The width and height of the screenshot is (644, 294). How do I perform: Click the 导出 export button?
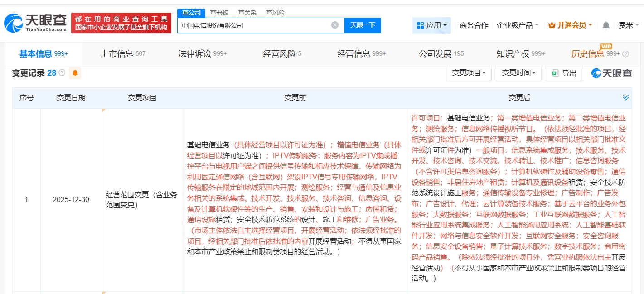pos(564,73)
